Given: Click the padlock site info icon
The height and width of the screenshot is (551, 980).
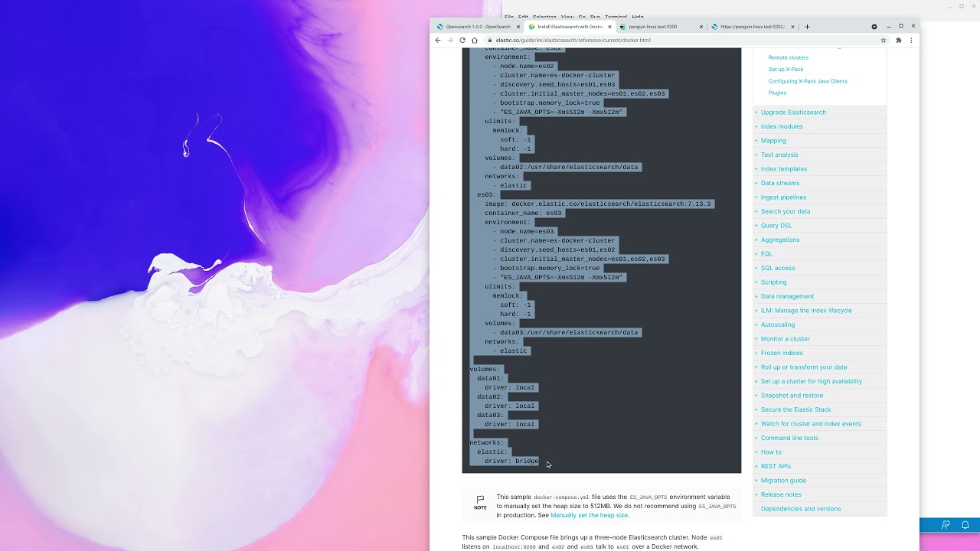Looking at the screenshot, I should point(490,40).
